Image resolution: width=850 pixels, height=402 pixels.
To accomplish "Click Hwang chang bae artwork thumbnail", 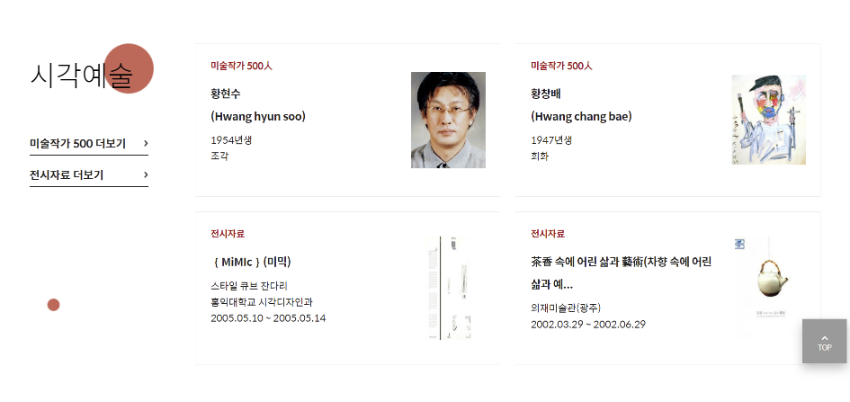I will coord(768,120).
